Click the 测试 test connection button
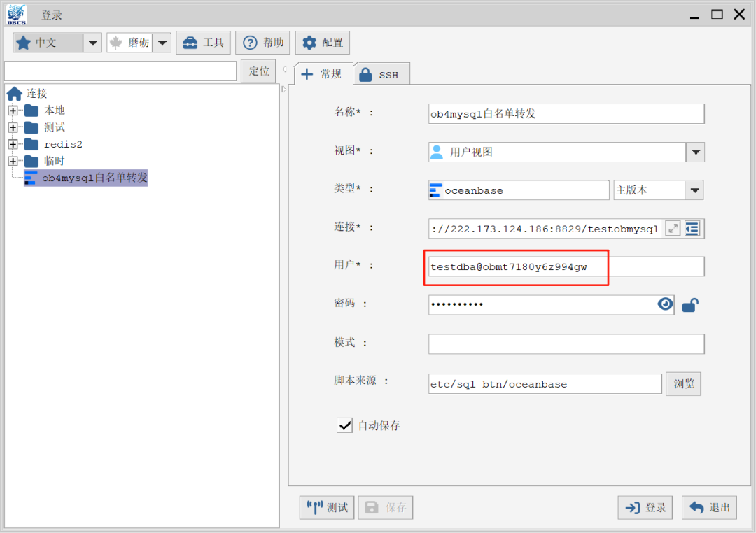This screenshot has height=533, width=756. (327, 507)
